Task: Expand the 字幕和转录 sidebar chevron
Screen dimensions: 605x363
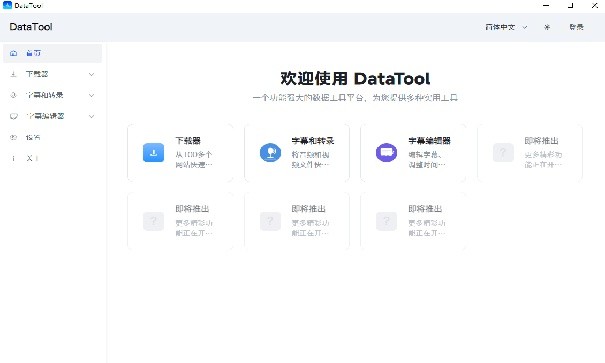Action: click(x=91, y=95)
